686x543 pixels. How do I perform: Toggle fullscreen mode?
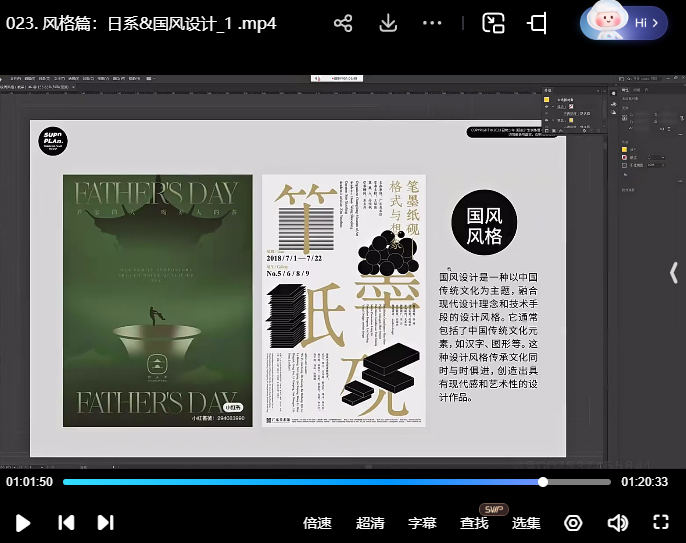point(660,522)
